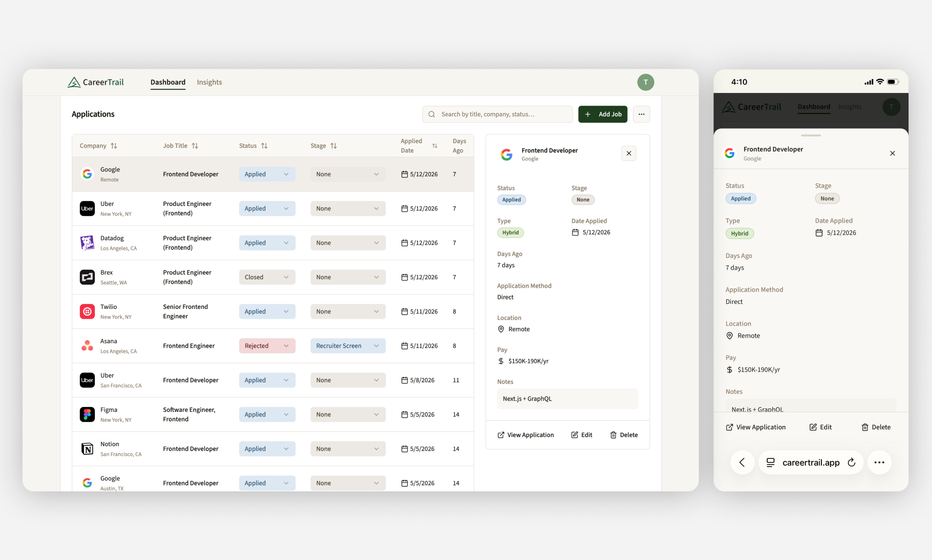Open Status dropdown for Brex row
932x560 pixels.
tap(267, 277)
